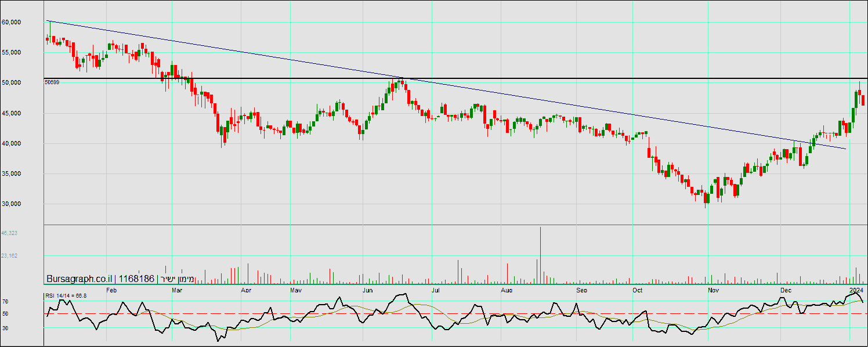Click the right end of blue descending trendline
The height and width of the screenshot is (347, 868).
tap(845, 149)
